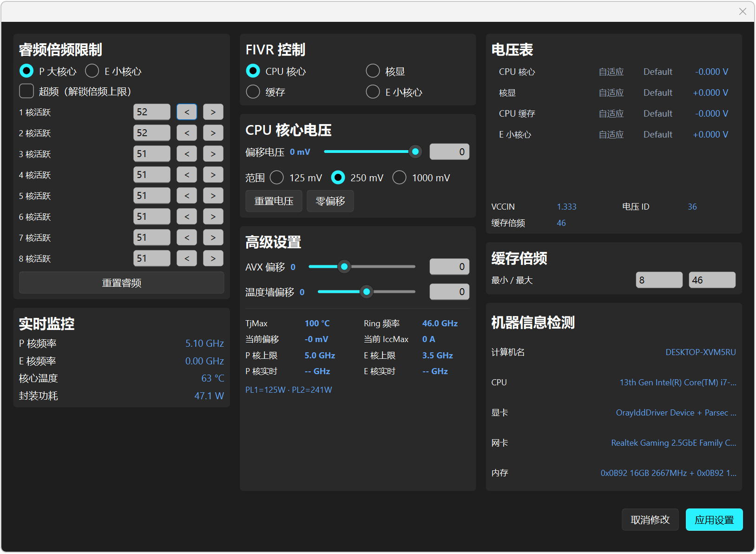Image resolution: width=756 pixels, height=554 pixels.
Task: Focus the 缓存倍频 minimum field showing 8
Action: coord(659,280)
